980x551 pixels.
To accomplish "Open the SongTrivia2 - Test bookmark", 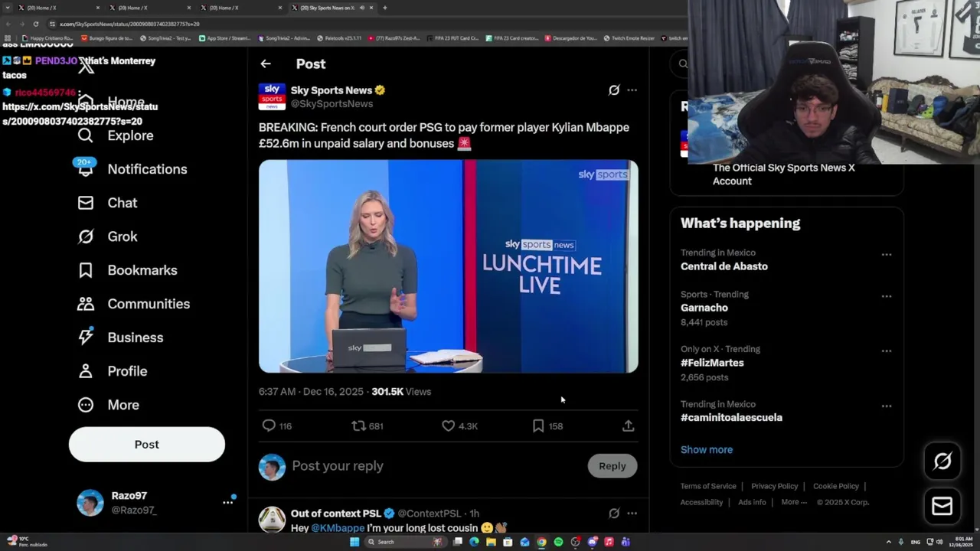I will click(x=166, y=37).
